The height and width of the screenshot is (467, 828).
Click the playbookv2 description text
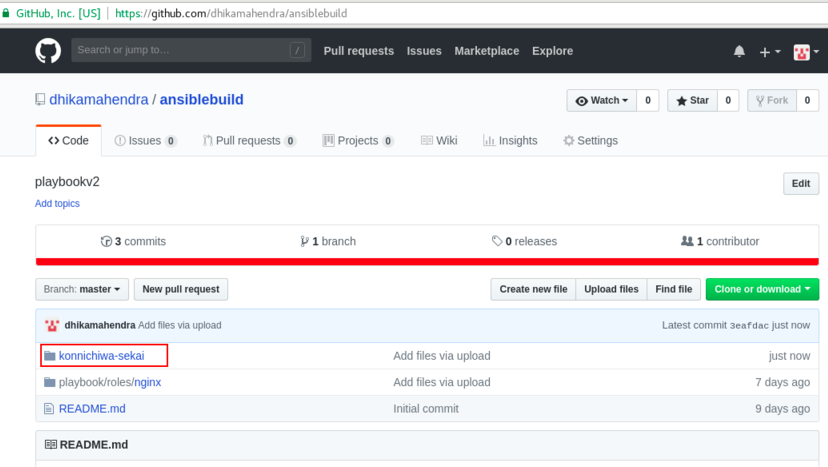click(x=67, y=182)
